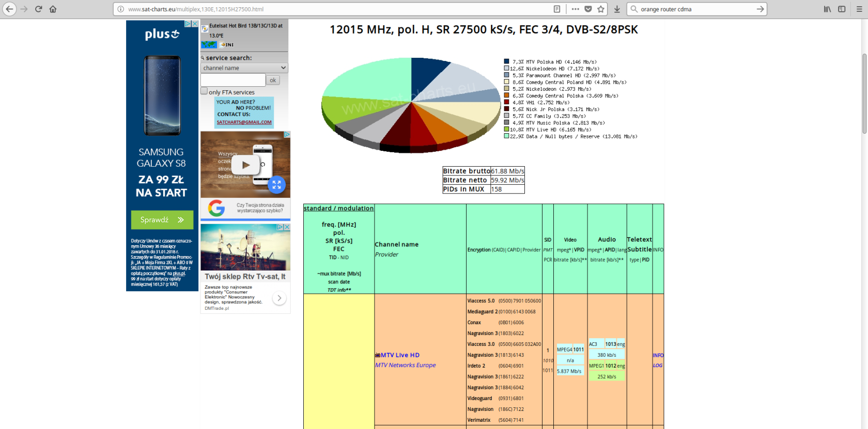Submit the search with the arrow
The width and height of the screenshot is (868, 429).
760,9
